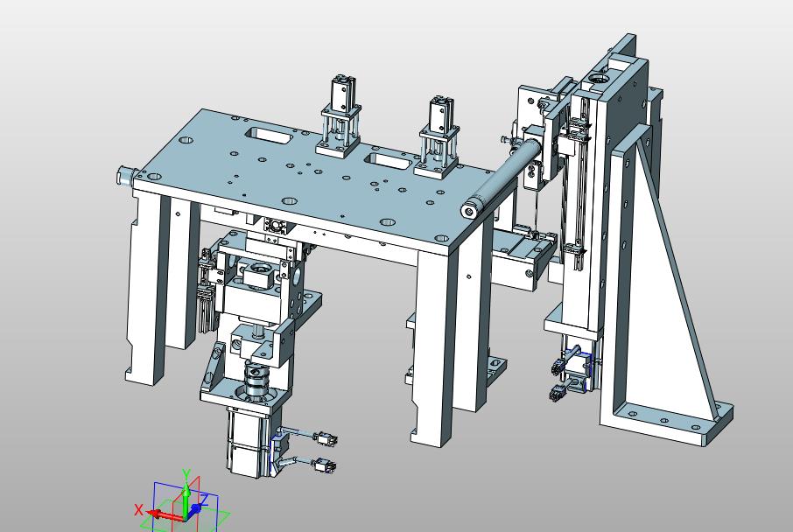Select the upper cable connector beside the servo motor
The image size is (793, 532).
pyautogui.click(x=326, y=438)
